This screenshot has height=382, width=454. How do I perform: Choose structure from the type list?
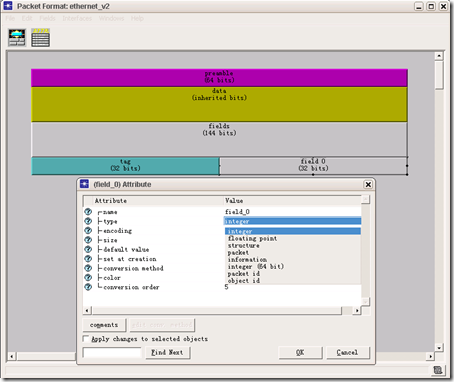click(x=293, y=245)
